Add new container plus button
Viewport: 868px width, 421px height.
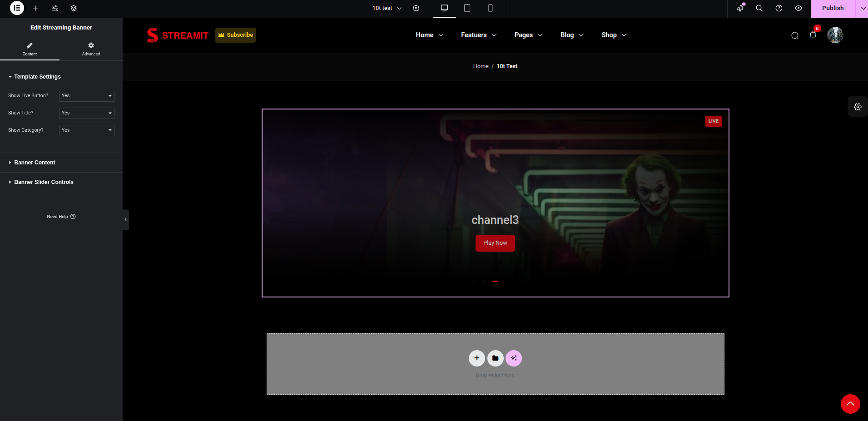[x=477, y=358]
